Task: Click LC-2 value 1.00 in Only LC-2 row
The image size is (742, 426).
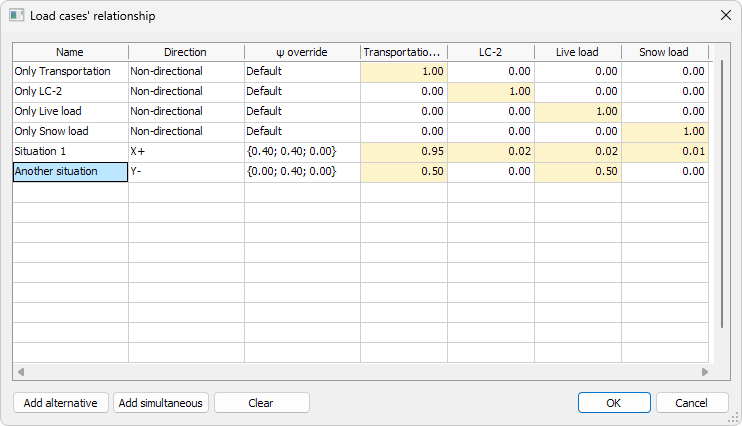Action: click(x=491, y=91)
